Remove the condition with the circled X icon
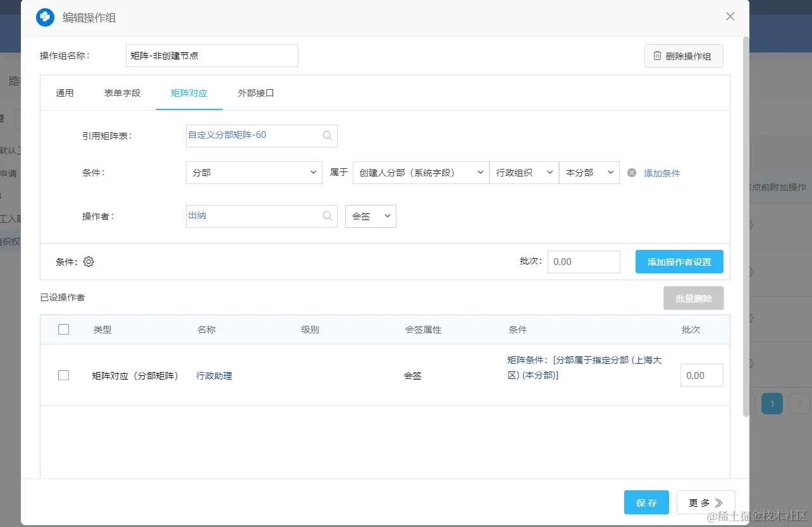This screenshot has width=812, height=527. (632, 173)
